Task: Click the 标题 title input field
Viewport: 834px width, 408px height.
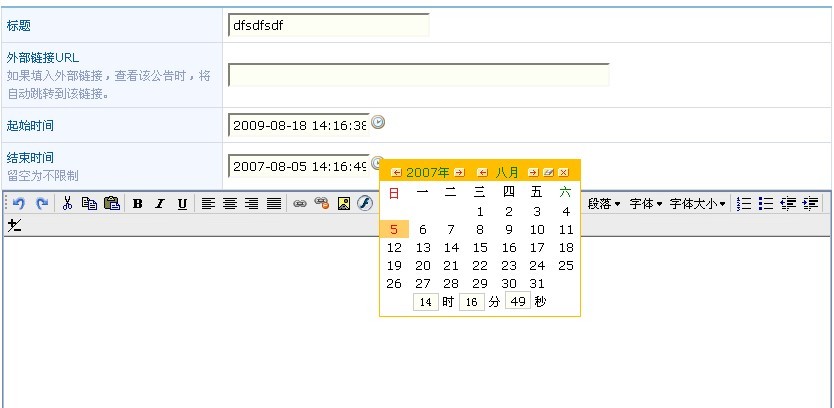Action: pos(329,25)
